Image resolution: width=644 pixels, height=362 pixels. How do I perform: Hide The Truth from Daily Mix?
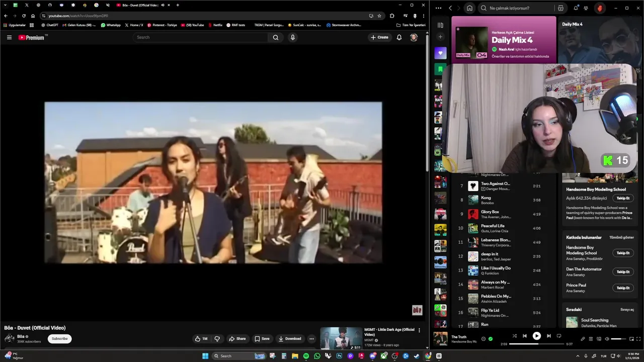(x=484, y=339)
